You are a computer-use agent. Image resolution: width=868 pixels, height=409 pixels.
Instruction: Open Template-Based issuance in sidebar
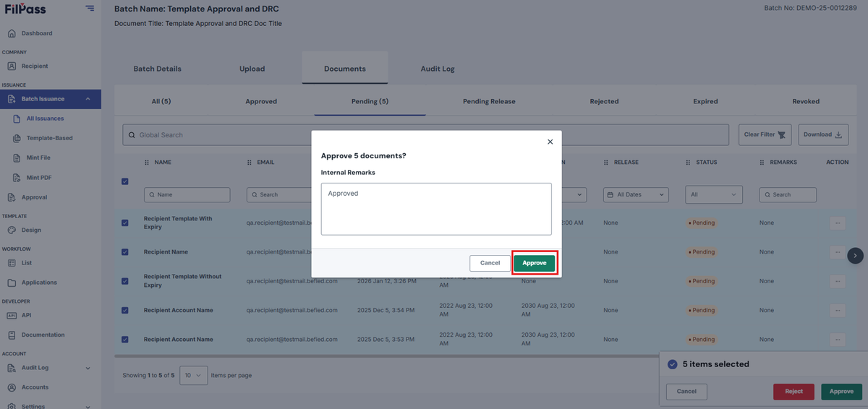[x=49, y=138]
